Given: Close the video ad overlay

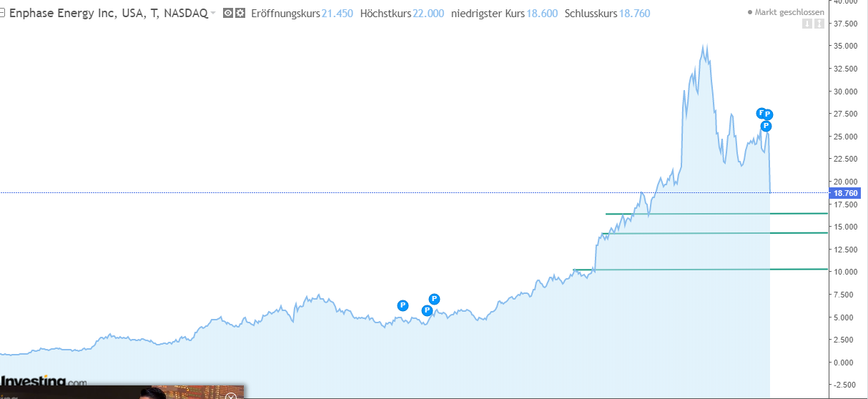Looking at the screenshot, I should (230, 395).
